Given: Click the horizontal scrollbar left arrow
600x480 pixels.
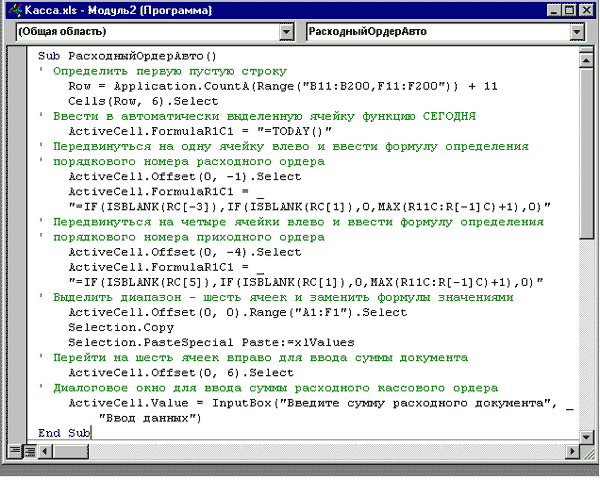Looking at the screenshot, I should pyautogui.click(x=45, y=451).
